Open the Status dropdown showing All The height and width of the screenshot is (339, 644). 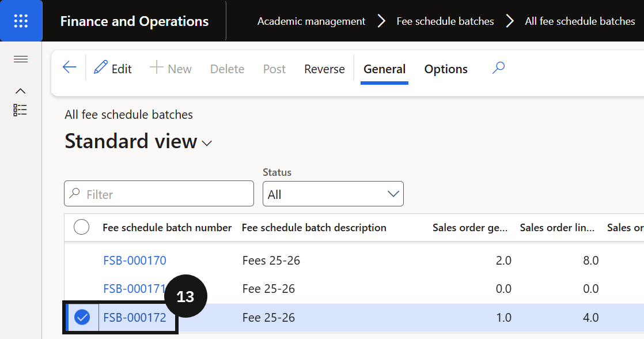[x=333, y=194]
